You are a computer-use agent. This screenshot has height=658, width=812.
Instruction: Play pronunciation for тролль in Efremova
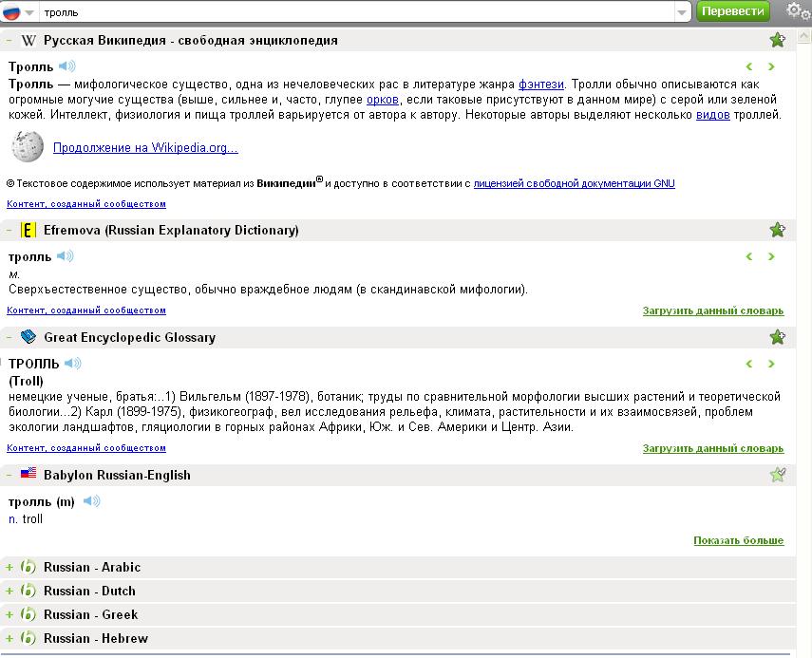click(66, 256)
